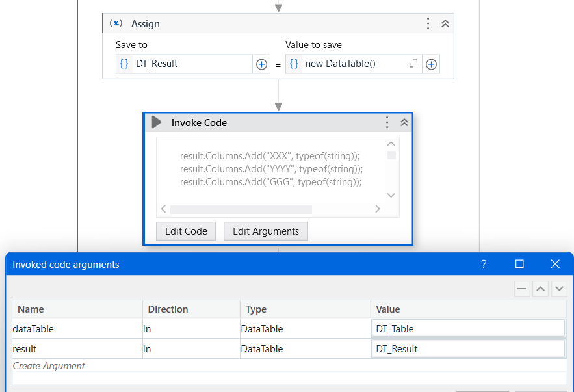Move argument down with arrow button
The image size is (574, 392).
[558, 289]
